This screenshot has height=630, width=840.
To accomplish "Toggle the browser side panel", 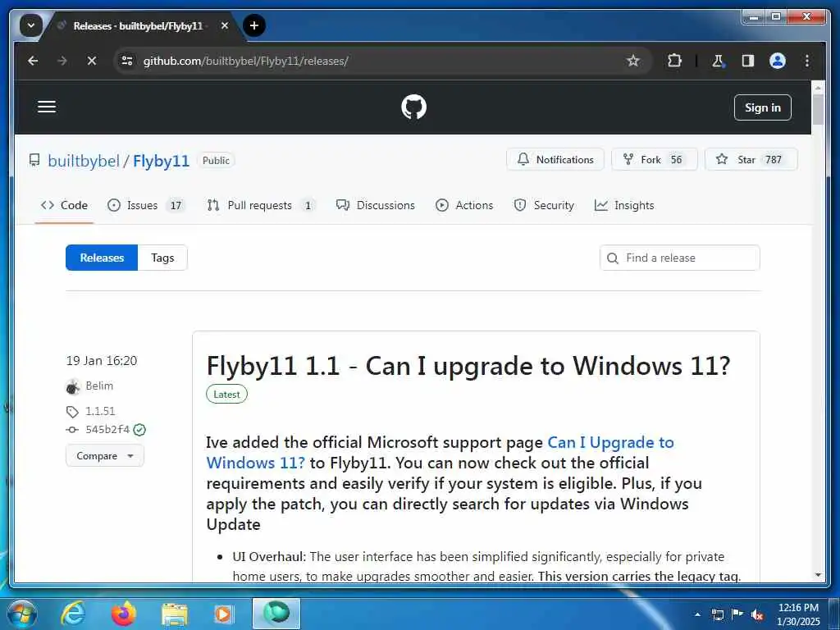I will pos(748,61).
